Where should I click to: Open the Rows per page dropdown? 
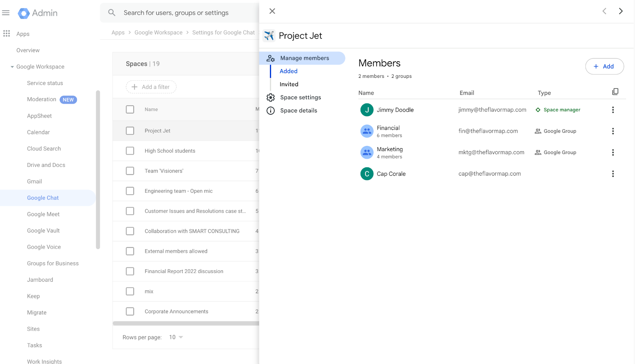coord(176,337)
